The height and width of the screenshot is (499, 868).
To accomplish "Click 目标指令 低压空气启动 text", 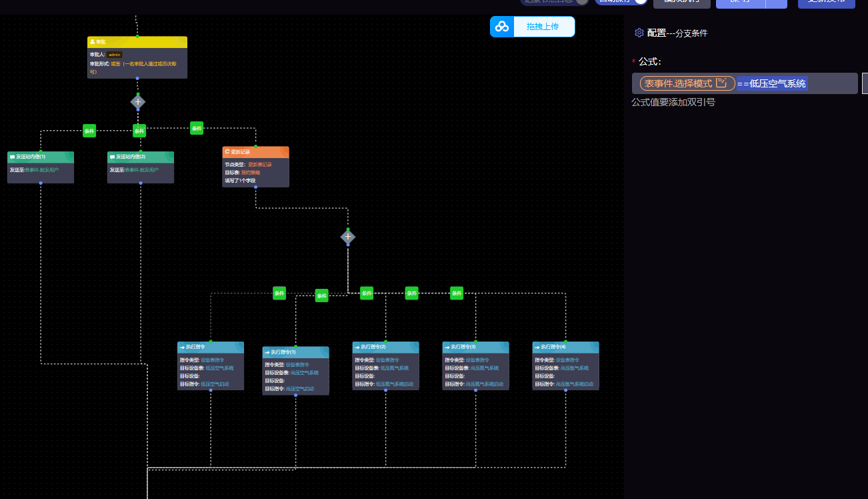I will (x=204, y=384).
